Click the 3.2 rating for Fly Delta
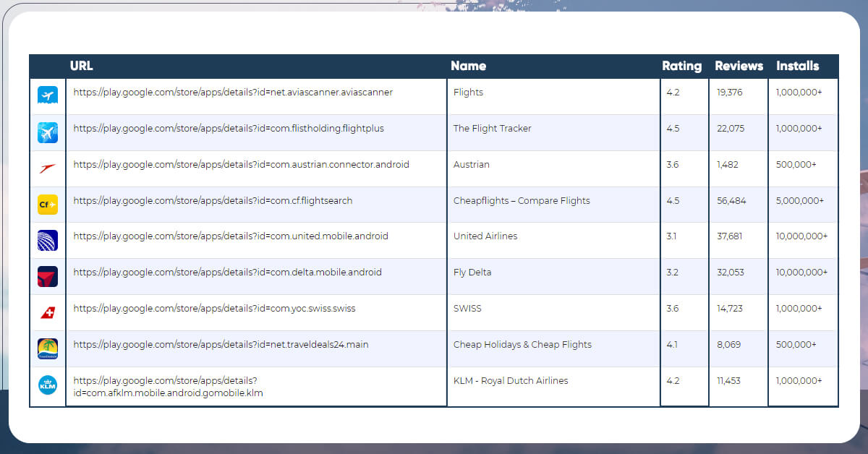868x454 pixels. 673,273
